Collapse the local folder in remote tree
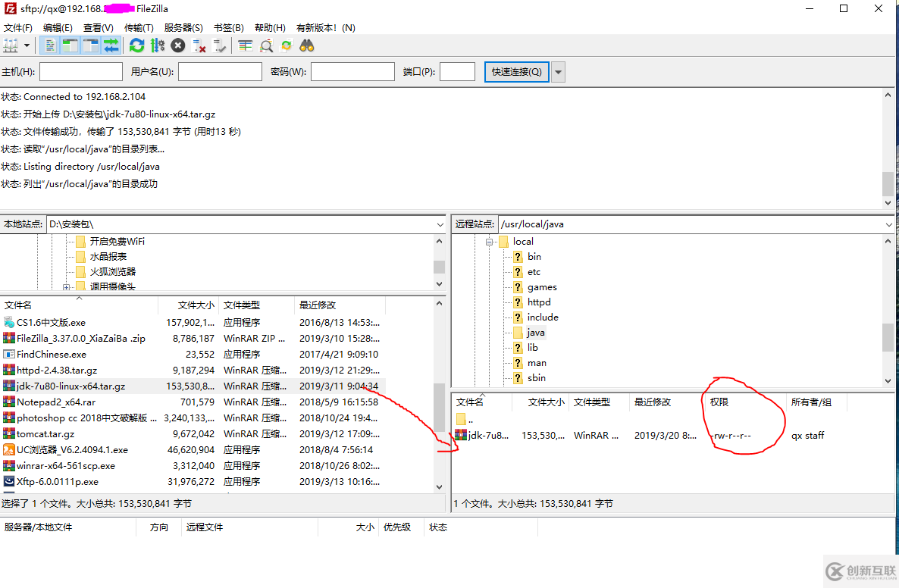The height and width of the screenshot is (588, 899). [x=490, y=242]
